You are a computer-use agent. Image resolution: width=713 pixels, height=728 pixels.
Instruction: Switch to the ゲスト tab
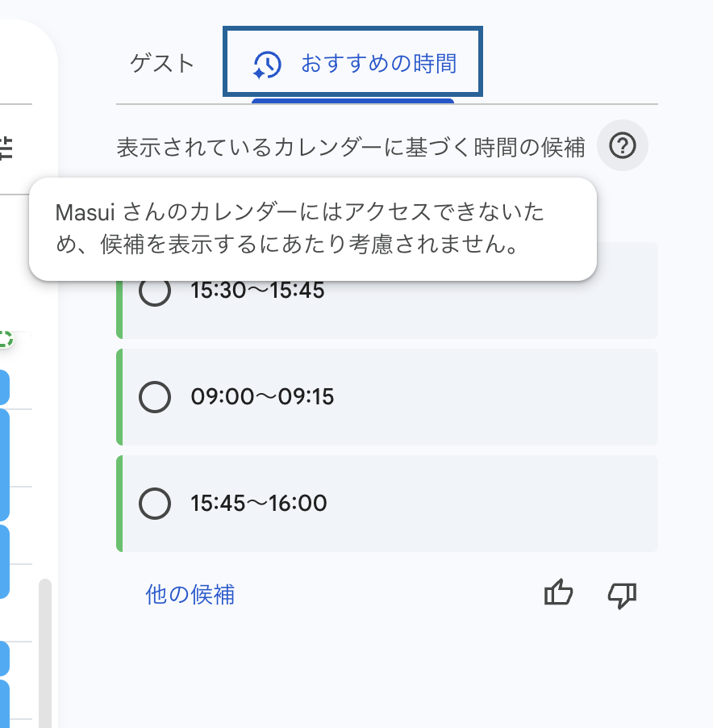(163, 63)
